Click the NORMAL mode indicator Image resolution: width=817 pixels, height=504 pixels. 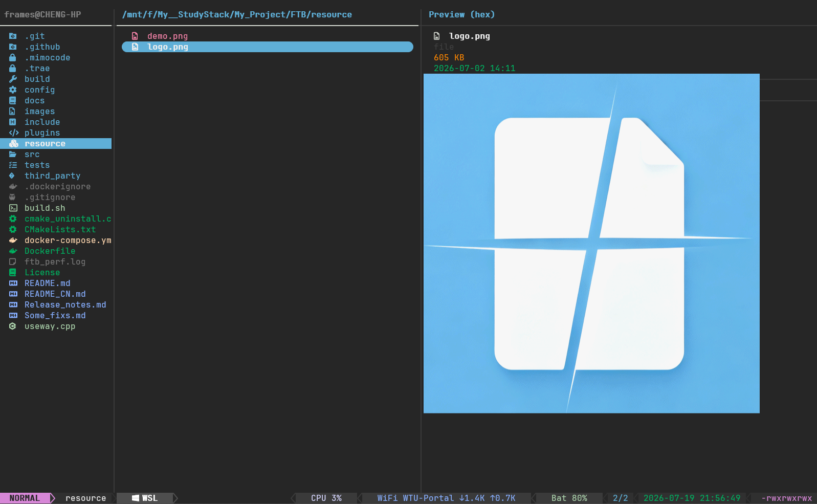click(x=25, y=498)
